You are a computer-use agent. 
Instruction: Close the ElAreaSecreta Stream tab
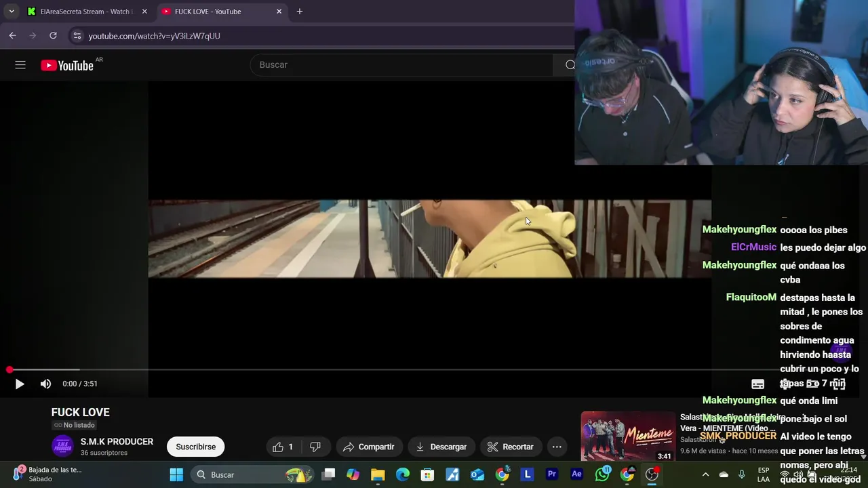click(144, 12)
